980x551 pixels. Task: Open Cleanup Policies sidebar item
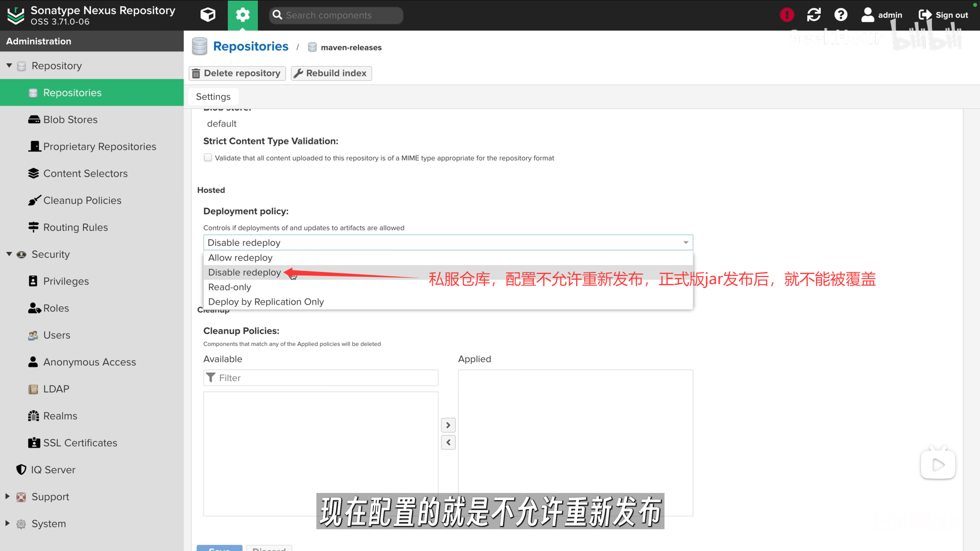pyautogui.click(x=92, y=201)
